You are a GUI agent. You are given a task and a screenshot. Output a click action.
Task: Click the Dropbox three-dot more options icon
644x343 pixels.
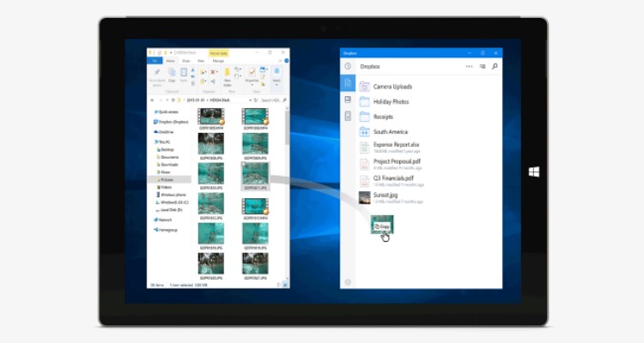(x=469, y=66)
